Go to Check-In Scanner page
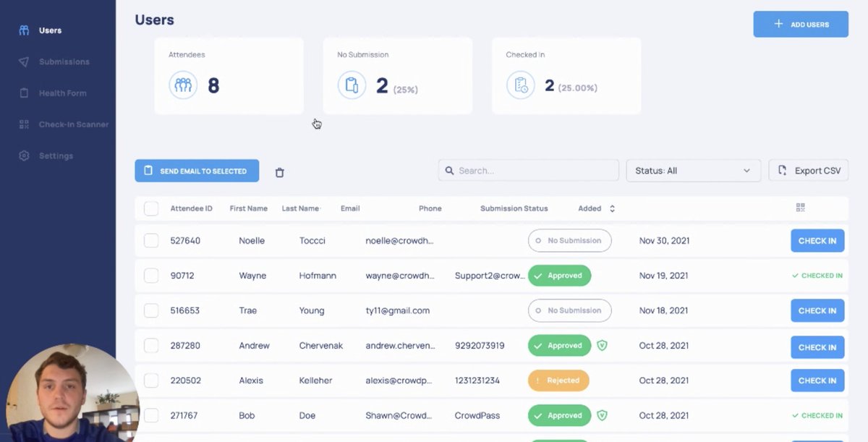Image resolution: width=868 pixels, height=442 pixels. [x=74, y=124]
